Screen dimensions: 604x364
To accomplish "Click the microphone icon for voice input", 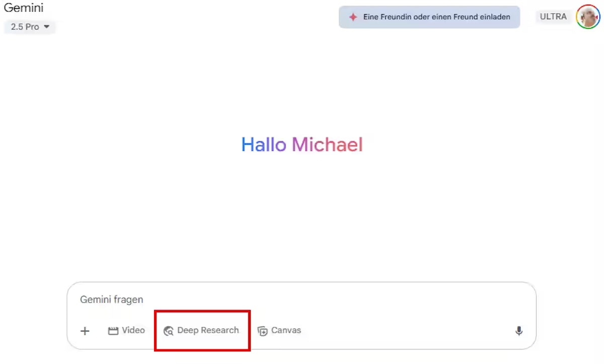I will click(519, 331).
